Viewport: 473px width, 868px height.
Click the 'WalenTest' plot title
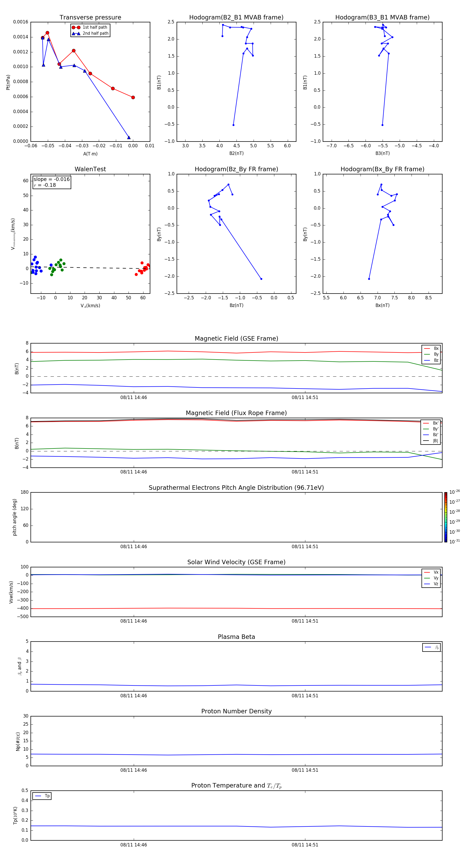[x=90, y=169]
